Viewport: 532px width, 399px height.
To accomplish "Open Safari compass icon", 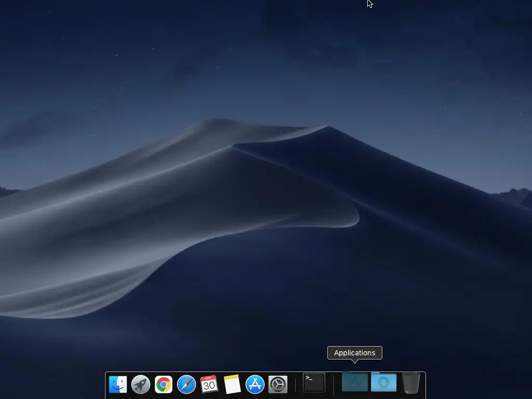I will click(x=187, y=384).
